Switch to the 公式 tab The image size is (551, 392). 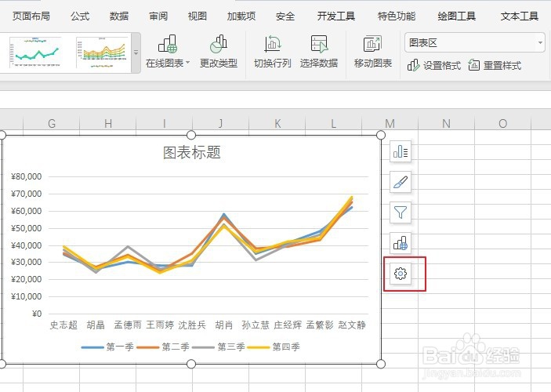pos(80,16)
